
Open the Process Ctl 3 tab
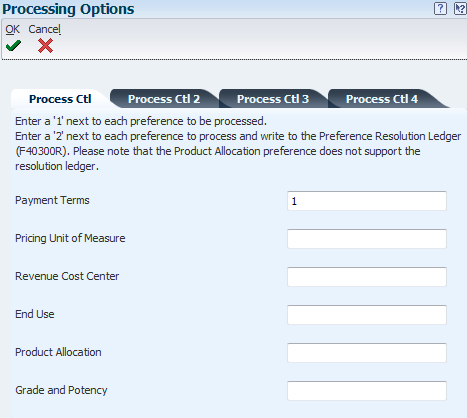tap(273, 99)
